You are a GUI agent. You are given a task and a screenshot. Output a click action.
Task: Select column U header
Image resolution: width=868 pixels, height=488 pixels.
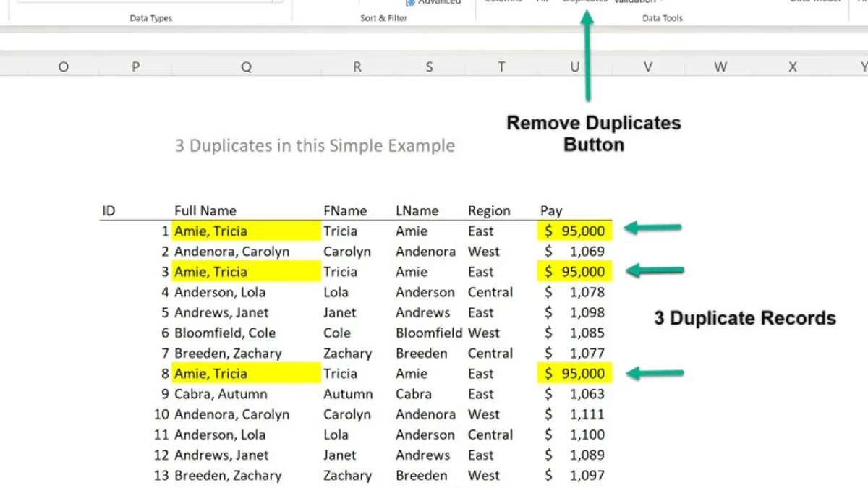coord(574,67)
